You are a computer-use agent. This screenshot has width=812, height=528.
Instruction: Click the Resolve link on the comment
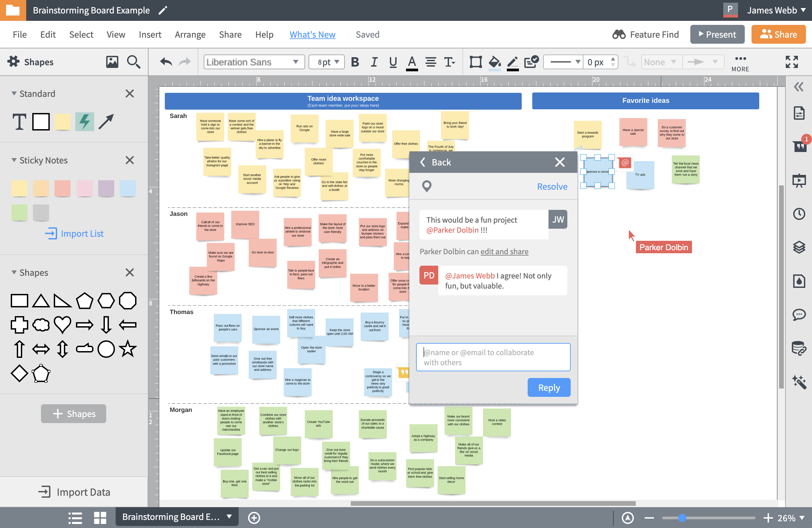pyautogui.click(x=552, y=186)
